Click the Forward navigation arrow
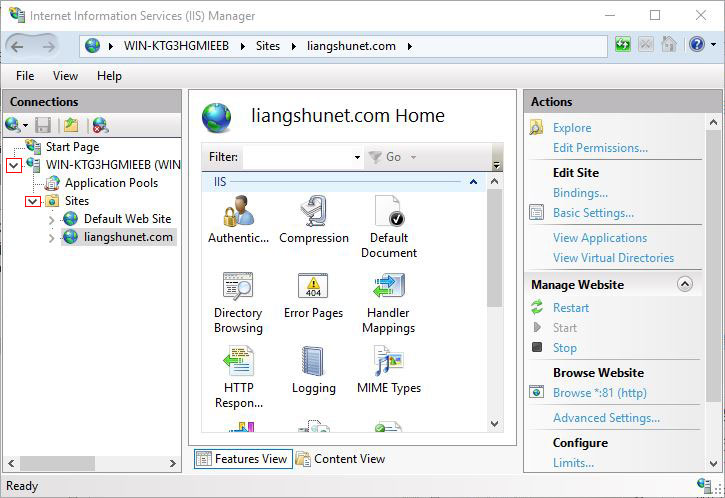This screenshot has width=725, height=498. pos(48,46)
